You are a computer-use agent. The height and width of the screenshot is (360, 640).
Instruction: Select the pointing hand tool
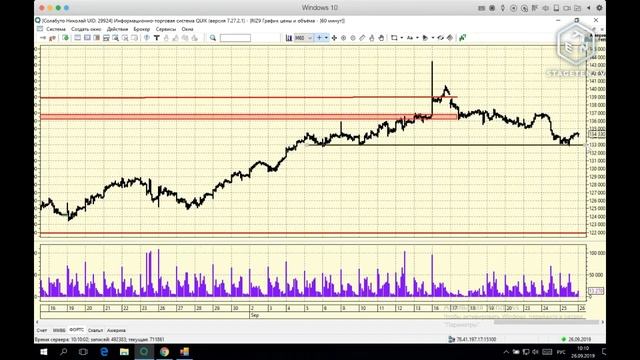point(371,38)
